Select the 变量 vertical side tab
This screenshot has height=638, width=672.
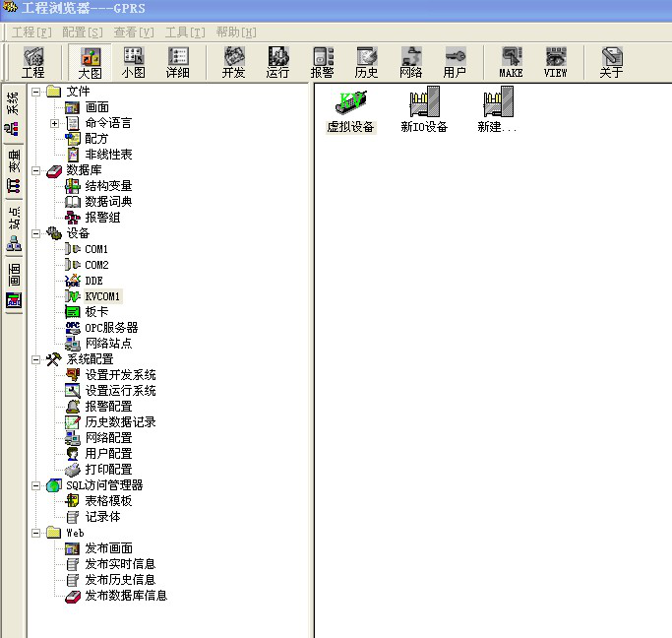click(x=13, y=169)
